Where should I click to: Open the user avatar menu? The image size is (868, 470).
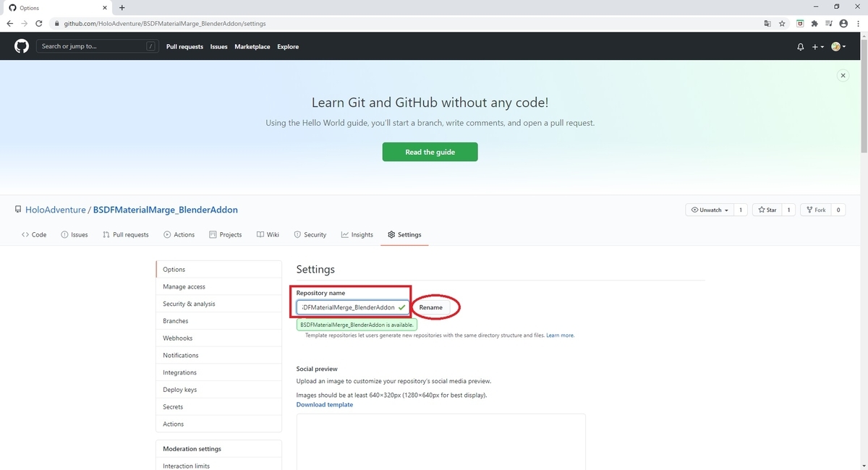(x=838, y=46)
